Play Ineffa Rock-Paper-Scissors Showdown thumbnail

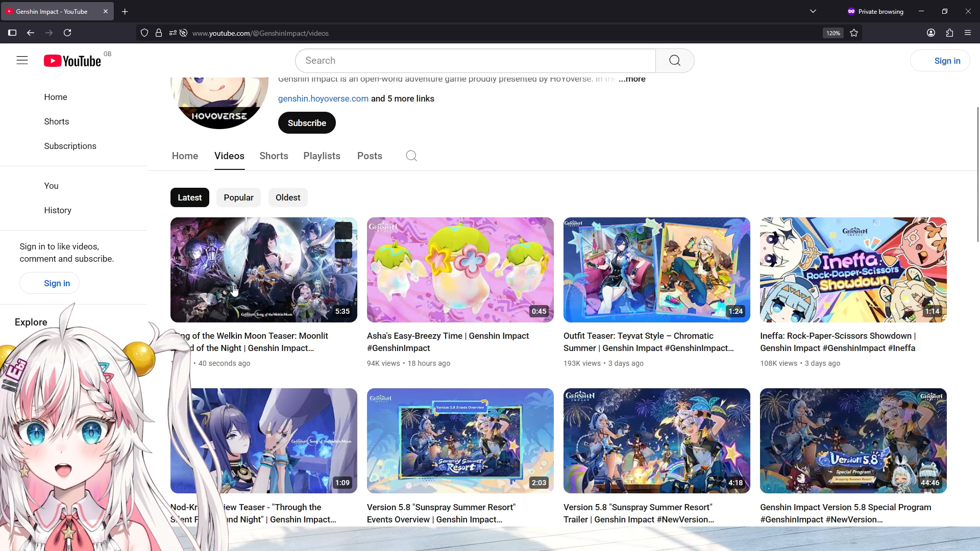(853, 270)
